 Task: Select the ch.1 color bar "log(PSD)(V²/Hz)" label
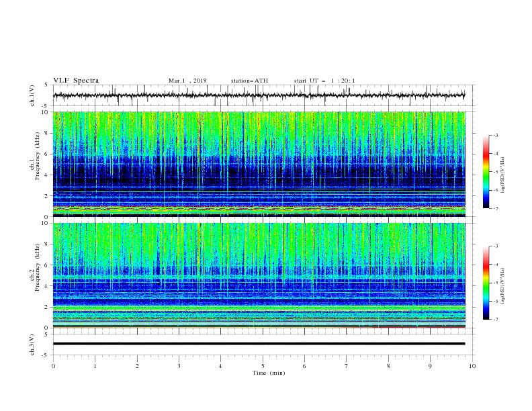click(x=503, y=175)
